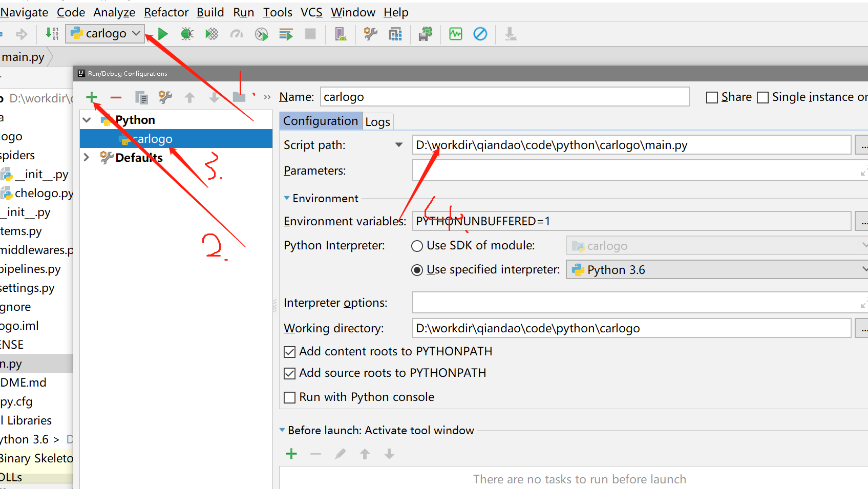The height and width of the screenshot is (489, 868).
Task: Click the profiler gauge icon in toolbar
Action: 236,34
